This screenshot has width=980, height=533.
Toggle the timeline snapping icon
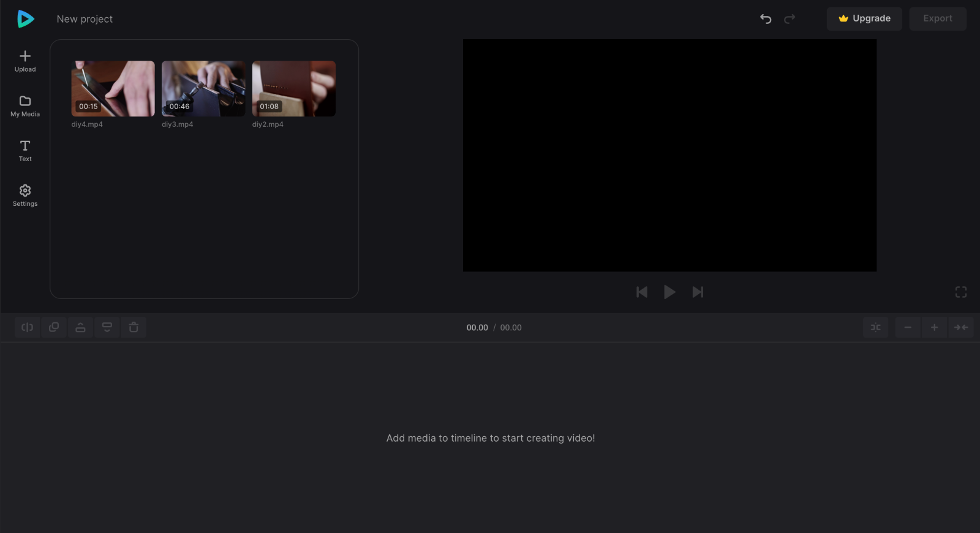point(876,327)
